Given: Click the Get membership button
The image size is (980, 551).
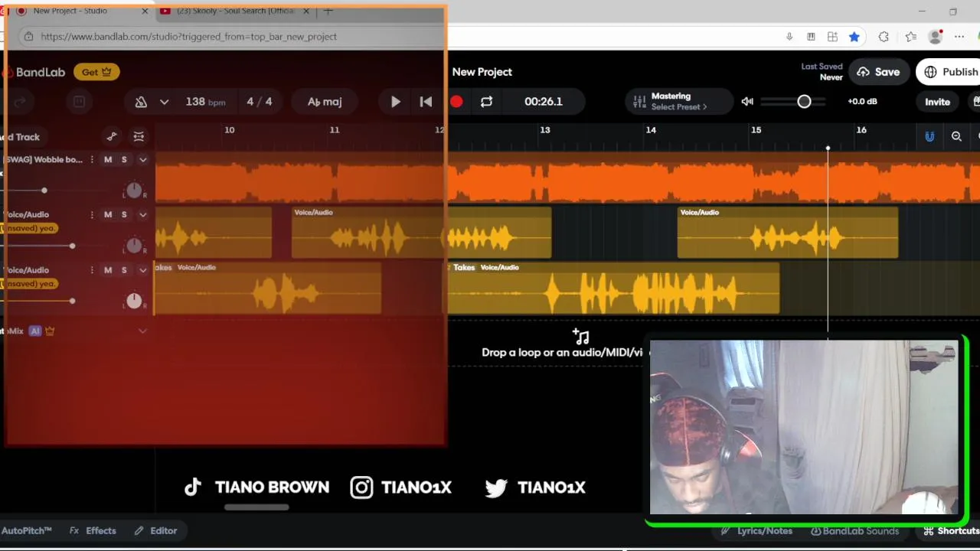Looking at the screenshot, I should (x=96, y=72).
